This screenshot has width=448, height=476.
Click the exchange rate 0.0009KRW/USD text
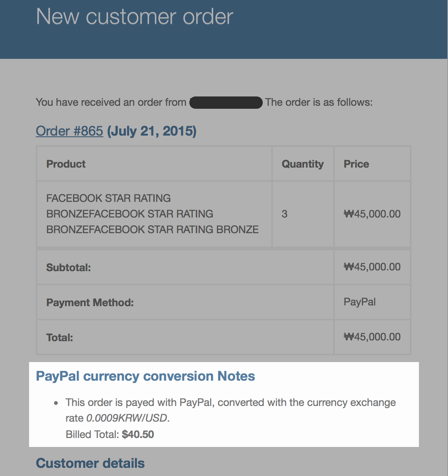click(x=127, y=418)
